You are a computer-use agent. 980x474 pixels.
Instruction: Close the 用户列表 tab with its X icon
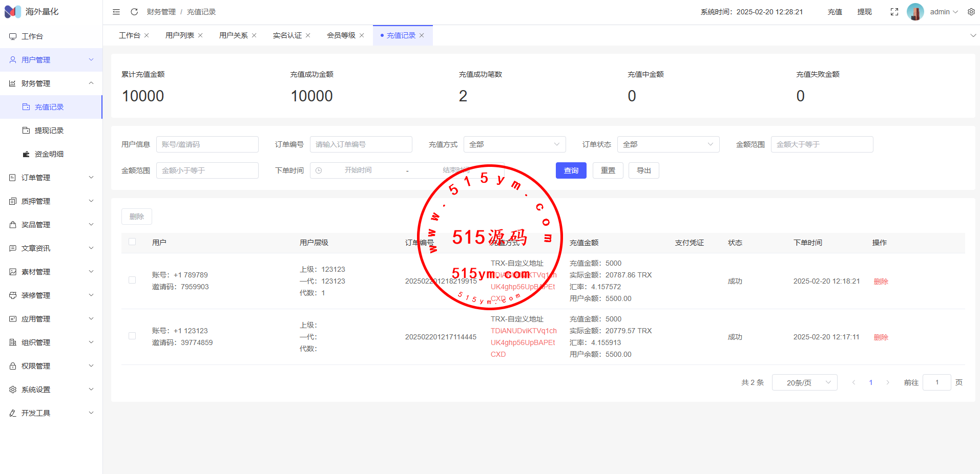[200, 35]
